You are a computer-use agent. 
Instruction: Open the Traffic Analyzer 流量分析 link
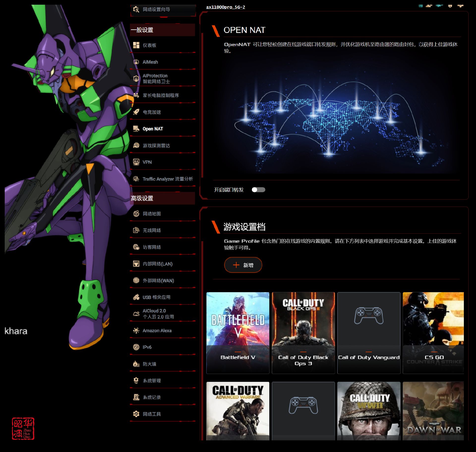pos(163,179)
